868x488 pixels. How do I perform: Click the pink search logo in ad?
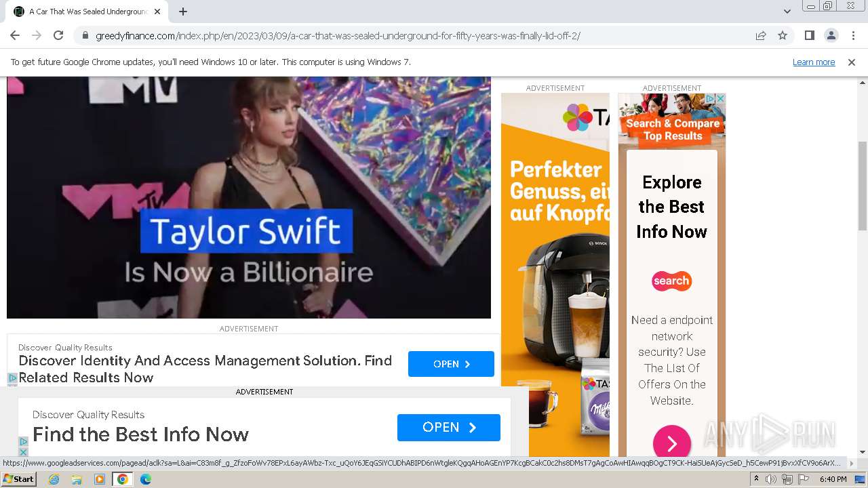point(671,281)
